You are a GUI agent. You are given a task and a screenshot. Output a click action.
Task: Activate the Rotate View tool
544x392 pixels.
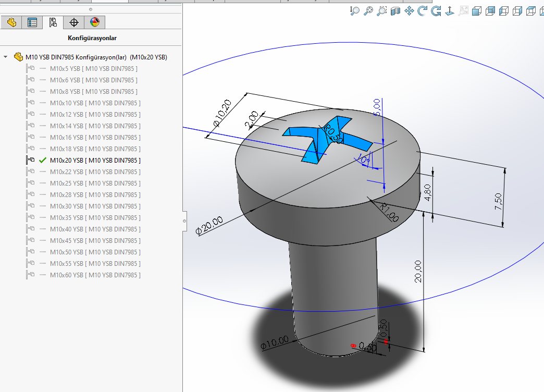point(423,11)
